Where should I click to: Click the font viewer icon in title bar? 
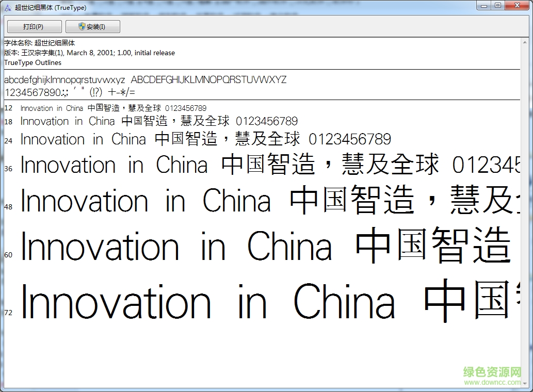tap(7, 7)
